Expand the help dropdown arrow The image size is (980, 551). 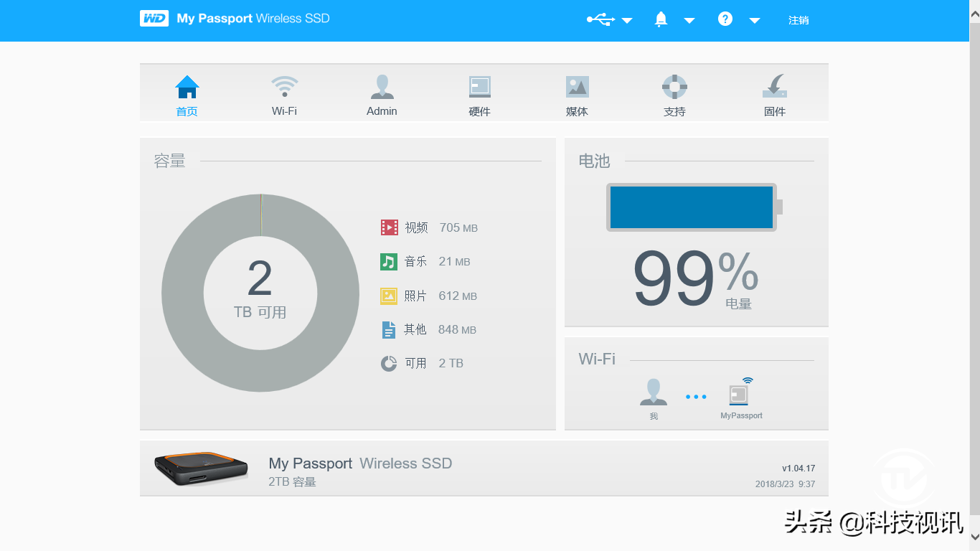click(x=755, y=21)
